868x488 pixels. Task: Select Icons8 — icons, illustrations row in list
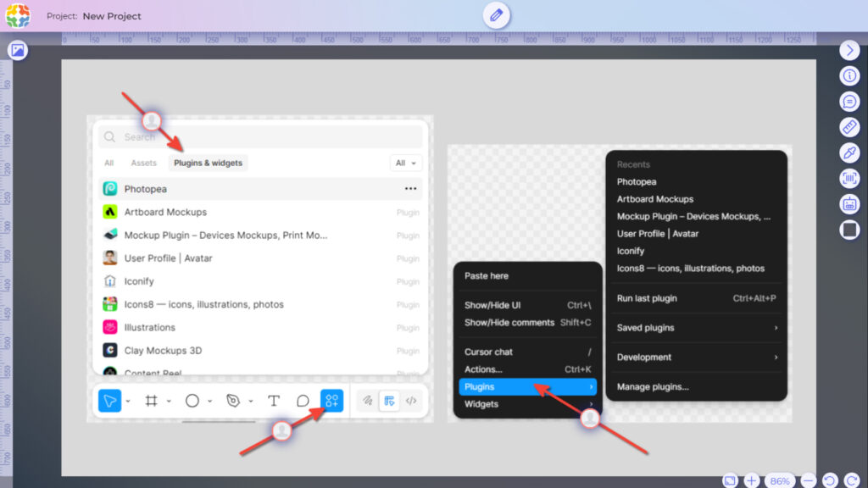click(x=260, y=304)
